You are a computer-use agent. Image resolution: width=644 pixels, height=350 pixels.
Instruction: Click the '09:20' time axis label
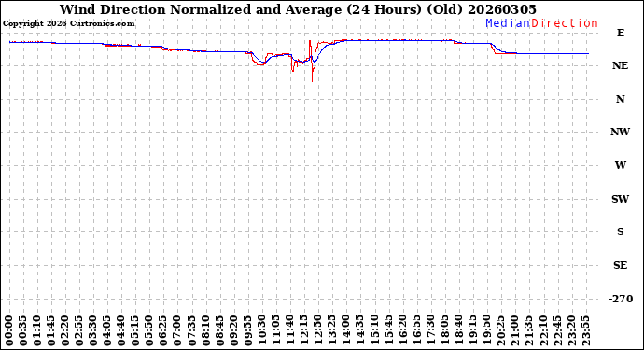click(x=233, y=331)
